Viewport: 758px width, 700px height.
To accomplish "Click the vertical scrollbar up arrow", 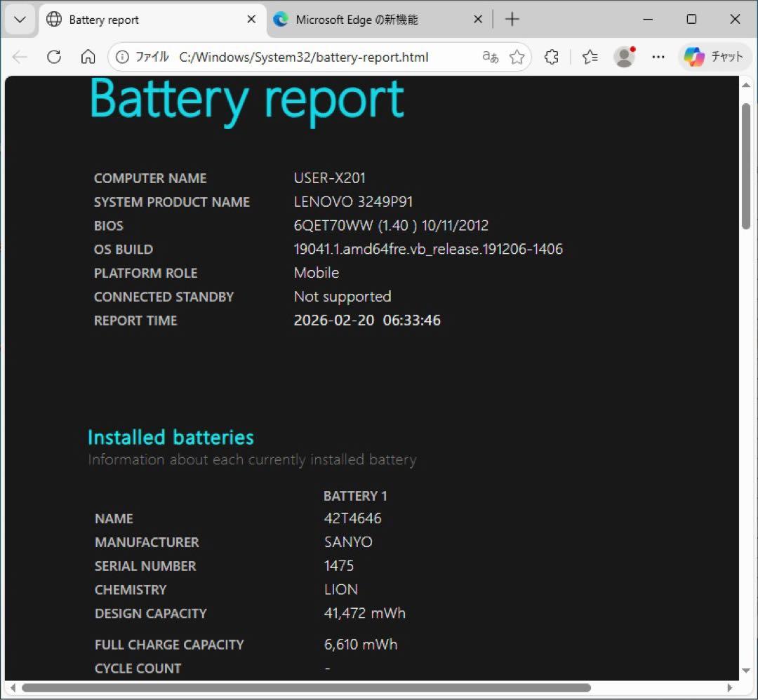I will click(746, 85).
